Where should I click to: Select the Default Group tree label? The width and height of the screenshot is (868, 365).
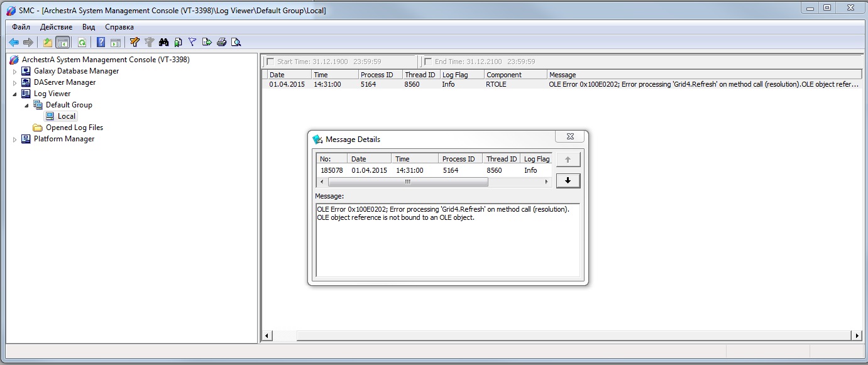point(69,105)
